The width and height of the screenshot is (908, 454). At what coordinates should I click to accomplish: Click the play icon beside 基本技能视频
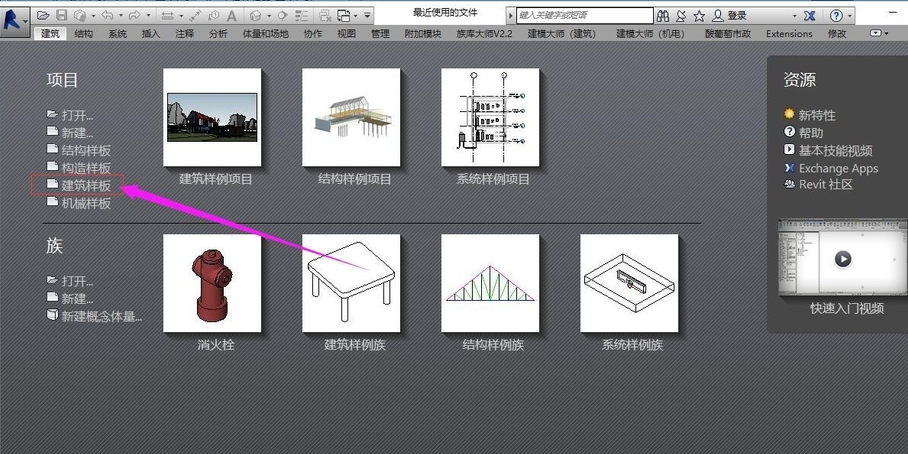point(789,149)
